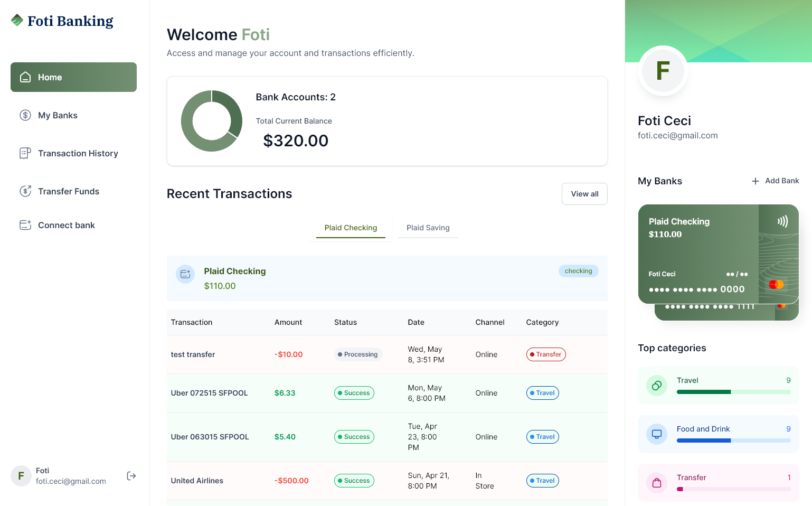Click the balance doughnut chart
812x506 pixels.
pos(212,121)
